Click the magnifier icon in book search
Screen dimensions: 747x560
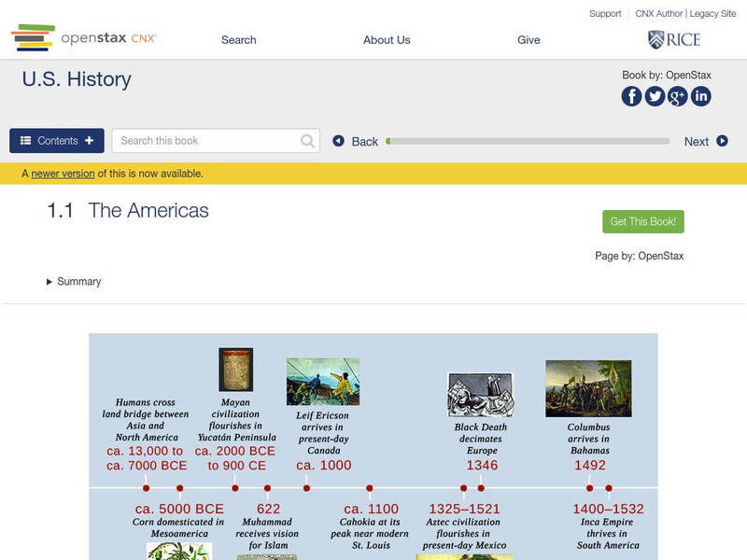[x=308, y=141]
